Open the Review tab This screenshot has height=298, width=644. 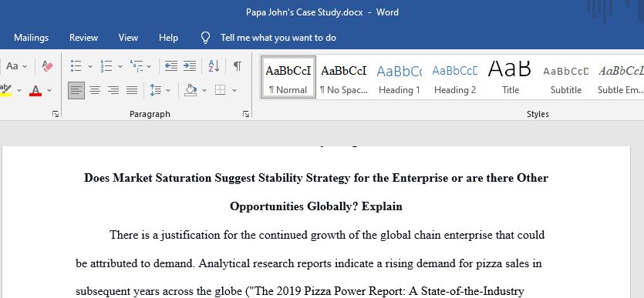(83, 38)
